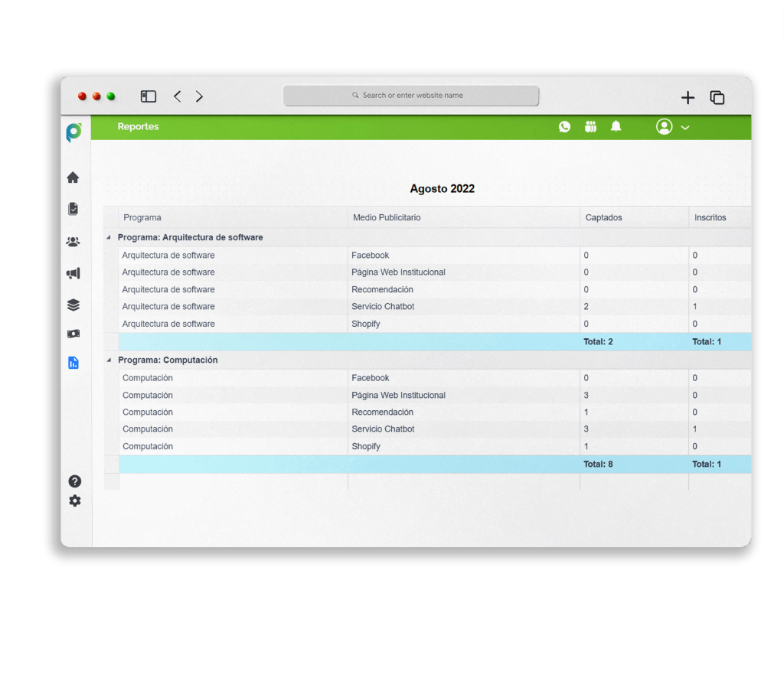
Task: Select Arquitectura de software Facebook row
Action: coord(435,256)
